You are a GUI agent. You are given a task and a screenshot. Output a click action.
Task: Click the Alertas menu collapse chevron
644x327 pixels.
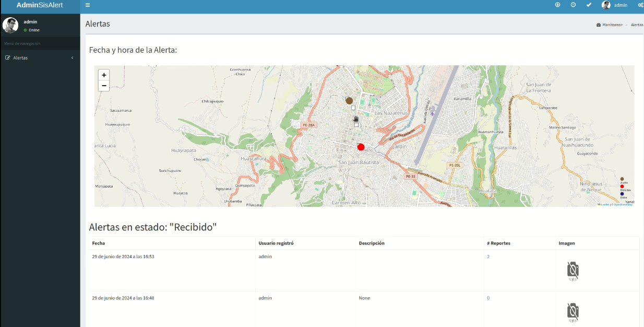coord(72,58)
